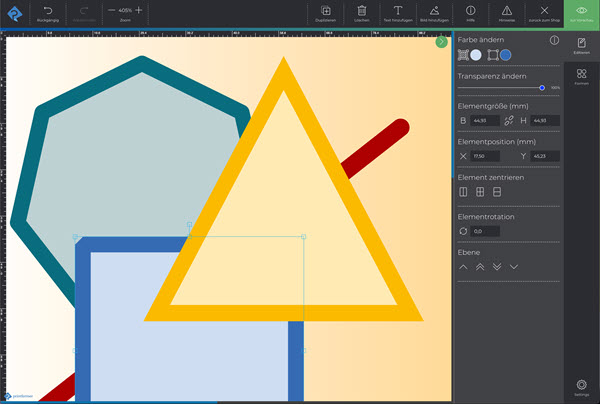Undo the last action with Rückgängig
The width and height of the screenshot is (600, 405).
tap(48, 14)
